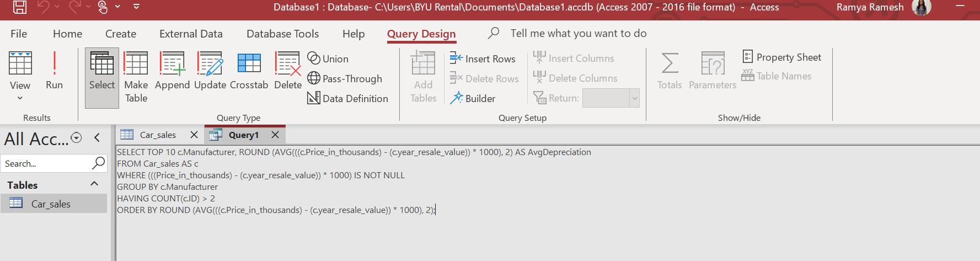Click the navigation pane Search box
The width and height of the screenshot is (980, 261).
click(x=46, y=163)
